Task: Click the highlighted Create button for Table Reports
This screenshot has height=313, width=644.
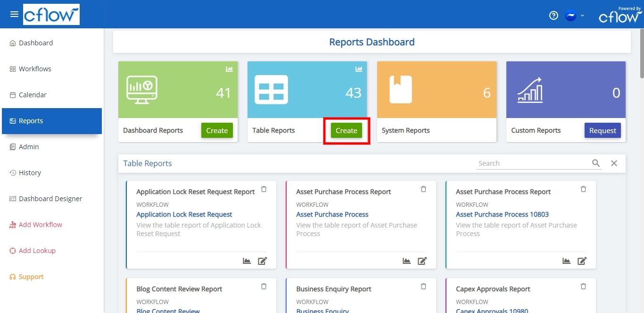Action: coord(346,130)
